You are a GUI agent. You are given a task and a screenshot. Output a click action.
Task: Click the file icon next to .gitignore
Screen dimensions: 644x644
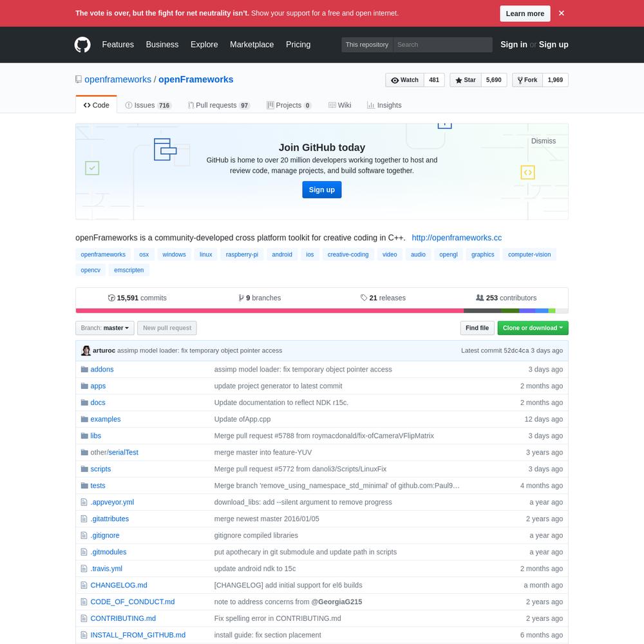(84, 535)
